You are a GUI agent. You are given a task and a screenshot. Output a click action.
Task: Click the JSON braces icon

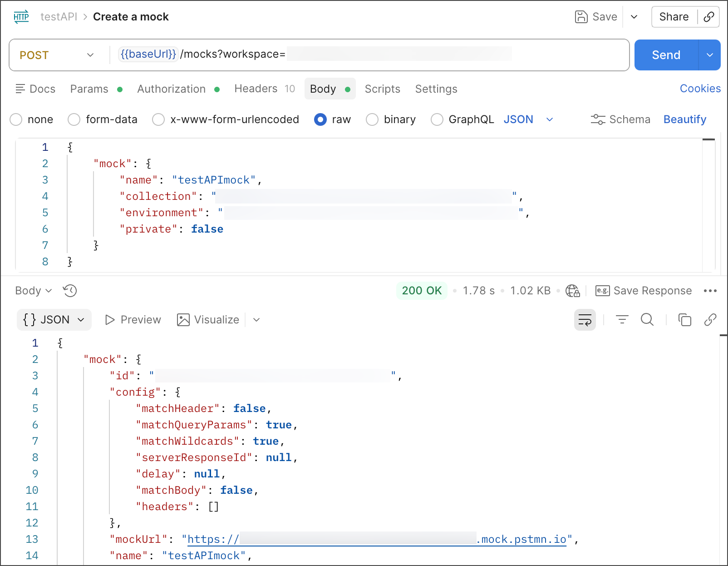click(x=30, y=320)
